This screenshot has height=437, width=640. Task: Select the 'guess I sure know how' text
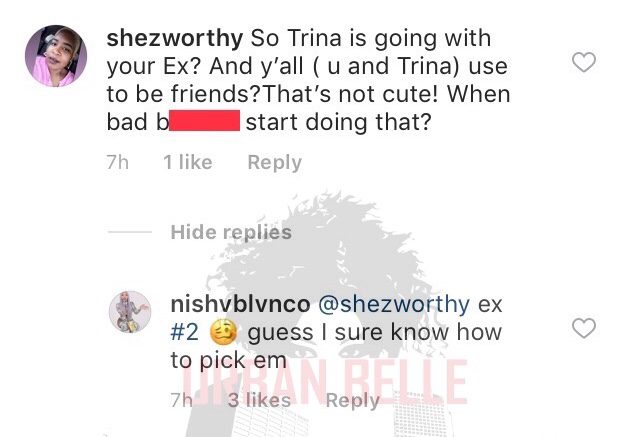(x=374, y=333)
